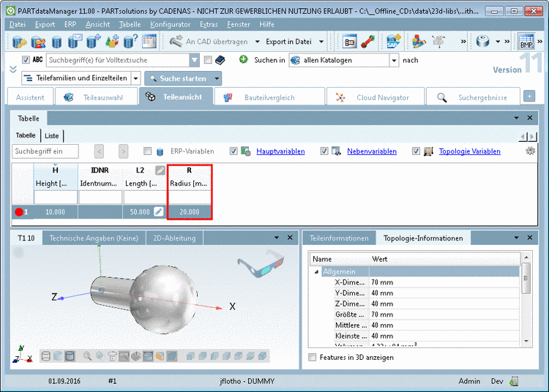
Task: Click the filter box under the H Height column
Action: click(x=56, y=197)
